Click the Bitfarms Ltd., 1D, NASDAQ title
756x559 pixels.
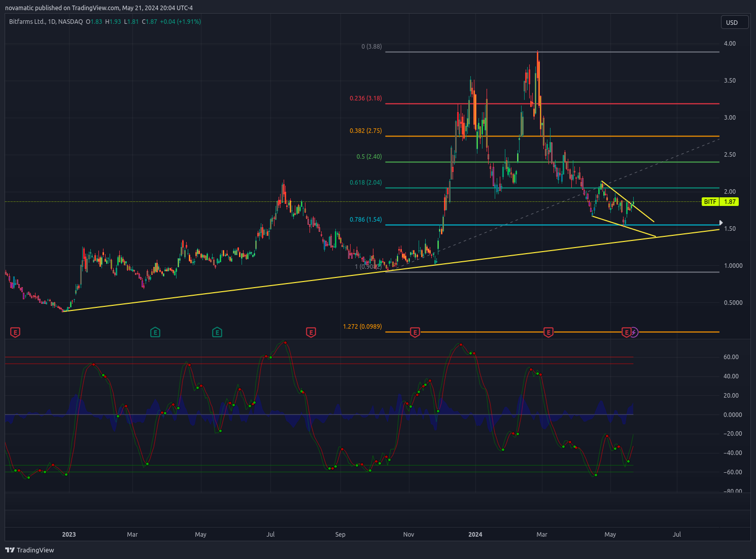[46, 22]
